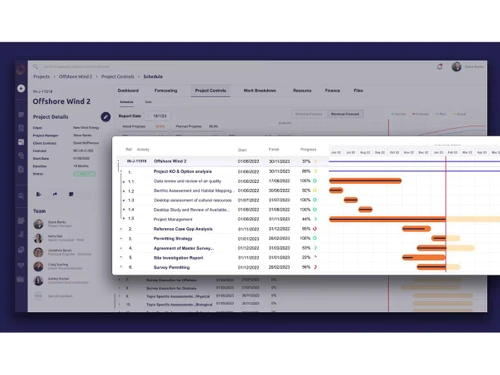
Task: Select the Revenue Forecast toggle
Action: point(345,114)
